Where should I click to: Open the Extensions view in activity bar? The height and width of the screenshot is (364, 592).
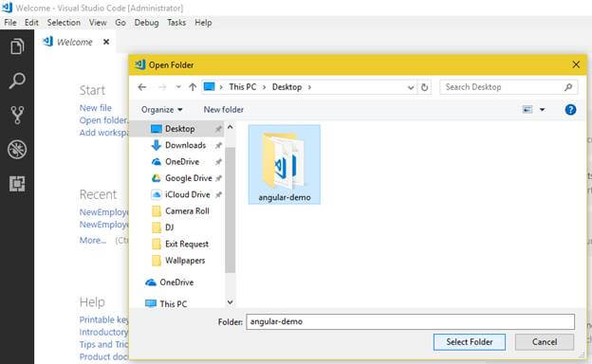(17, 184)
